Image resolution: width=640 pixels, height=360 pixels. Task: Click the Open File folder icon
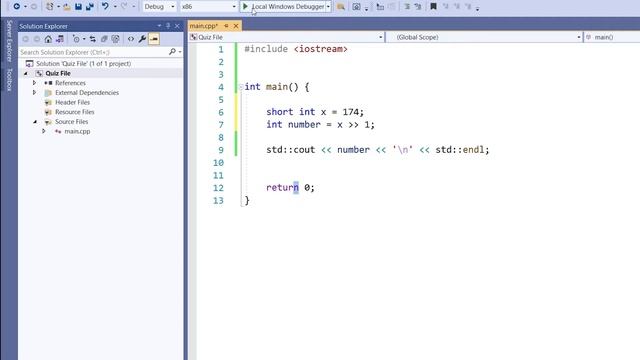(x=67, y=7)
